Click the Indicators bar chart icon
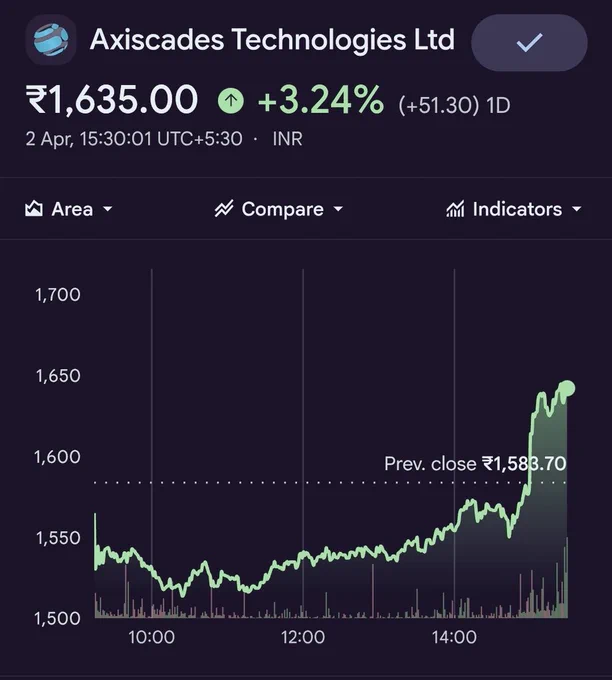Image resolution: width=612 pixels, height=680 pixels. (x=455, y=209)
